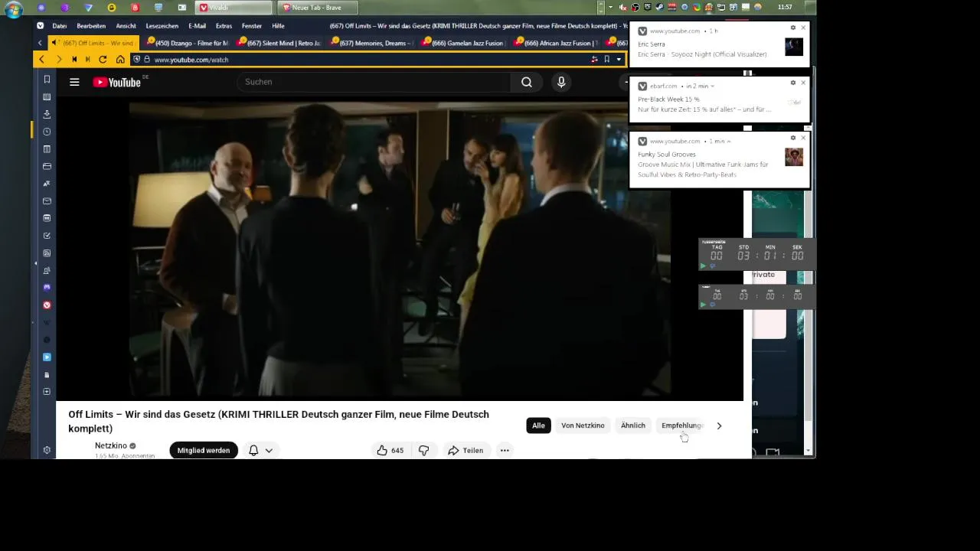Open the Lesezeichen menu

pyautogui.click(x=162, y=26)
